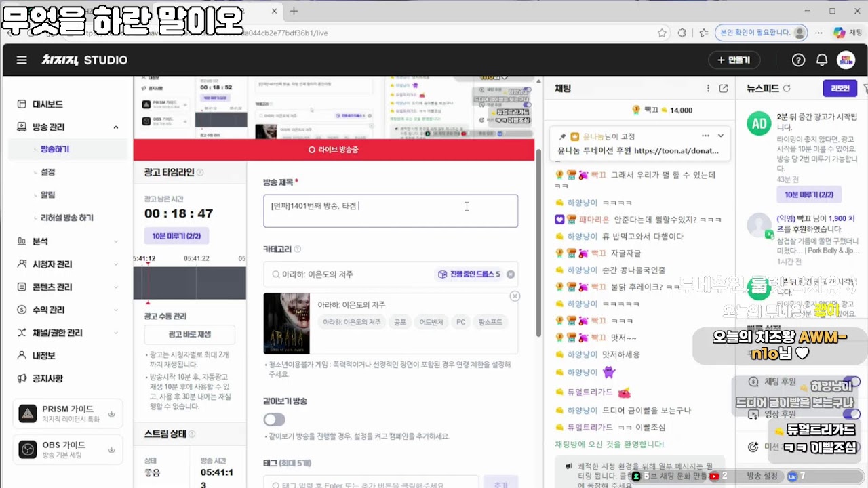Click 10분 미루기 under ad time remaining

(x=176, y=236)
